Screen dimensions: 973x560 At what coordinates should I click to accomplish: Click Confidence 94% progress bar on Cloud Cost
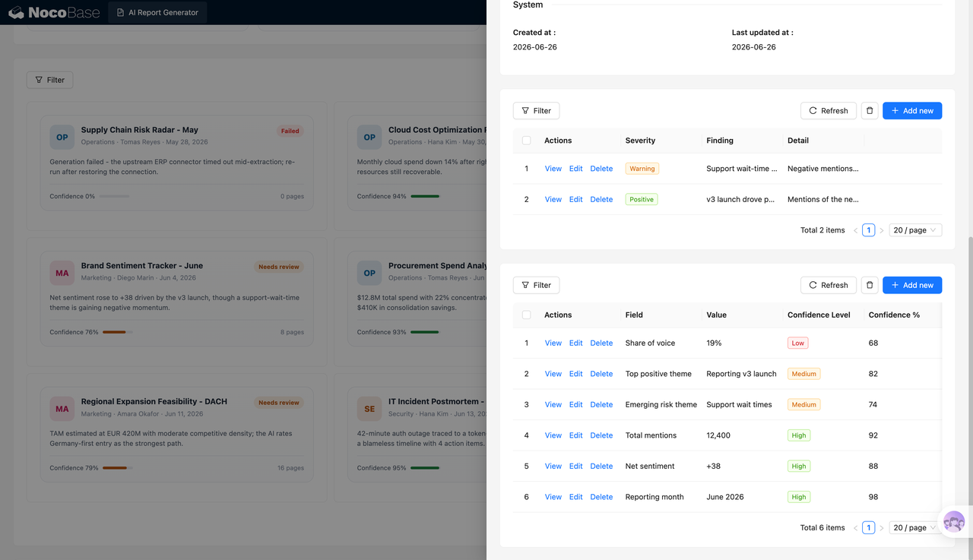(425, 196)
